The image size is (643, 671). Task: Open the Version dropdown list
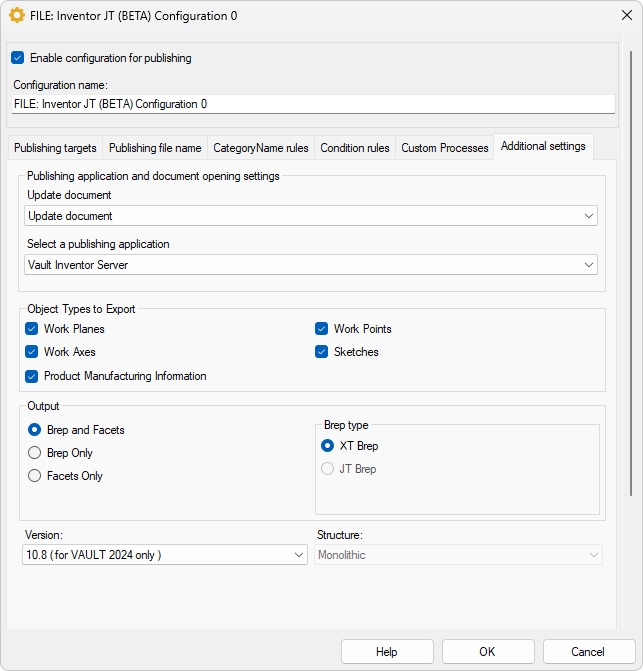[x=165, y=555]
